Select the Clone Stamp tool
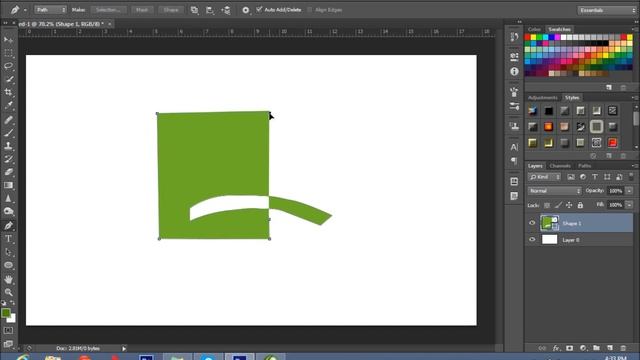The height and width of the screenshot is (360, 640). 8,146
